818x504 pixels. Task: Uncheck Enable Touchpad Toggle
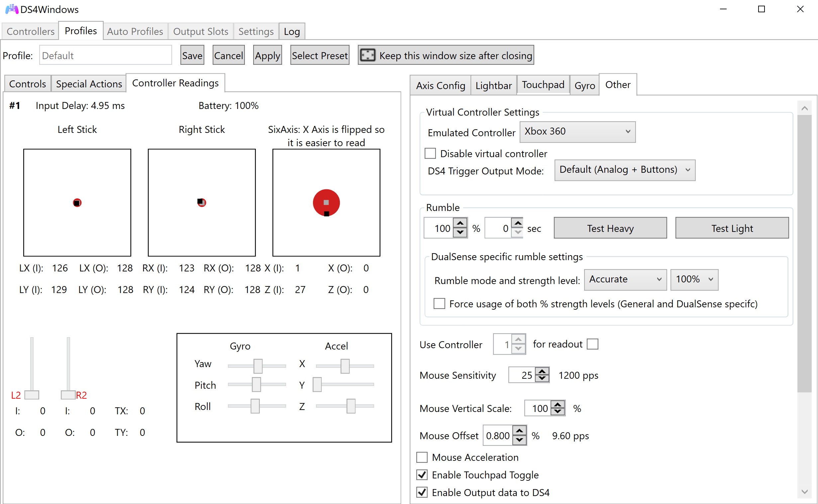tap(422, 475)
